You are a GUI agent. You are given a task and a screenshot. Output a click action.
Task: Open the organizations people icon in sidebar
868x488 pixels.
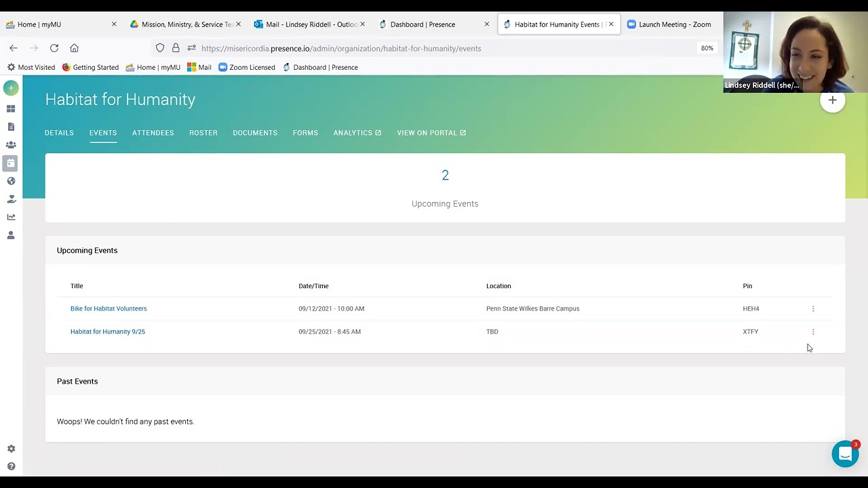(11, 145)
